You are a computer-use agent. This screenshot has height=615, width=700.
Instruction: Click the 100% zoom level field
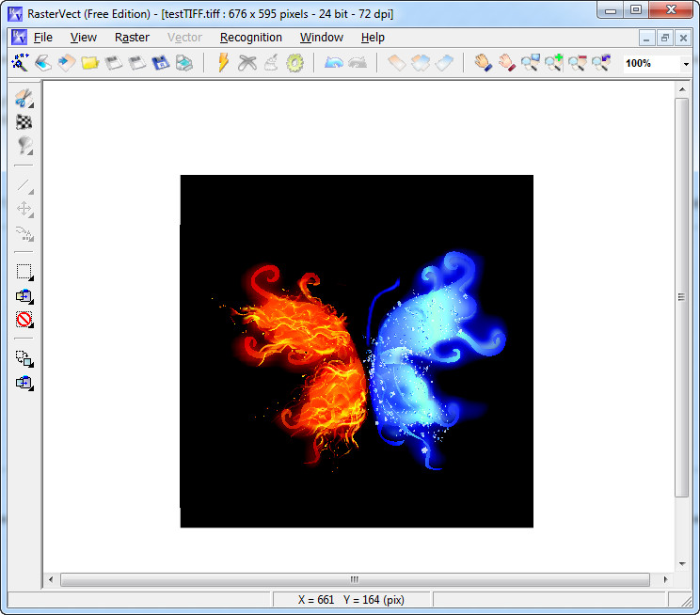click(652, 64)
